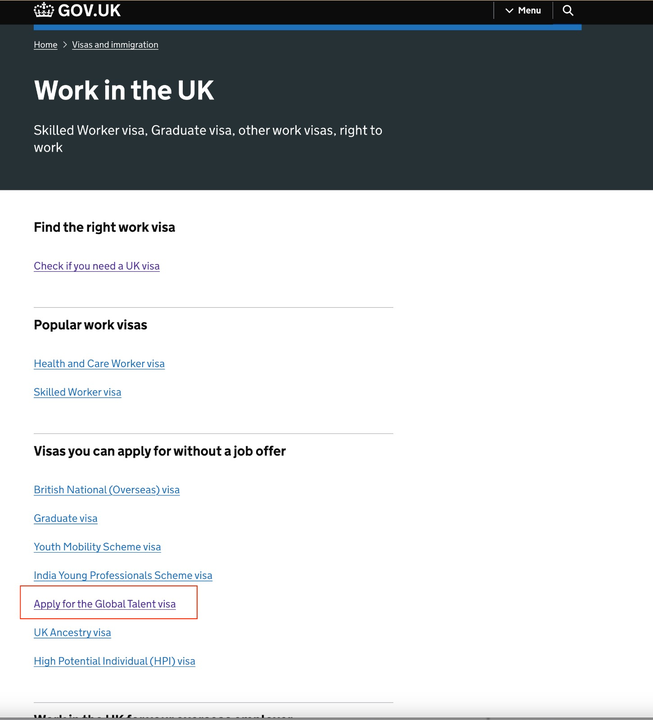The height and width of the screenshot is (720, 653).
Task: Click the GOV.UK crown logo
Action: point(44,10)
